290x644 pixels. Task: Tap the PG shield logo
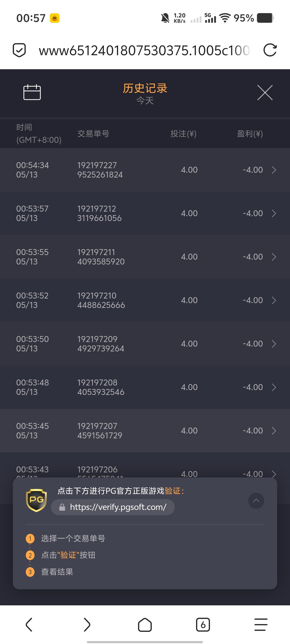pos(37,500)
